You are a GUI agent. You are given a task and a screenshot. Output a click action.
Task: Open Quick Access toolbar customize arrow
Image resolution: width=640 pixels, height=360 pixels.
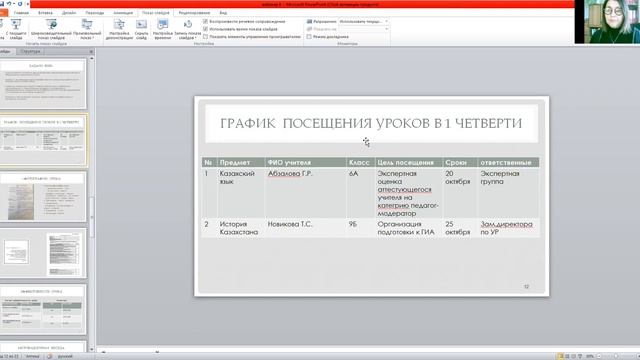(x=28, y=4)
